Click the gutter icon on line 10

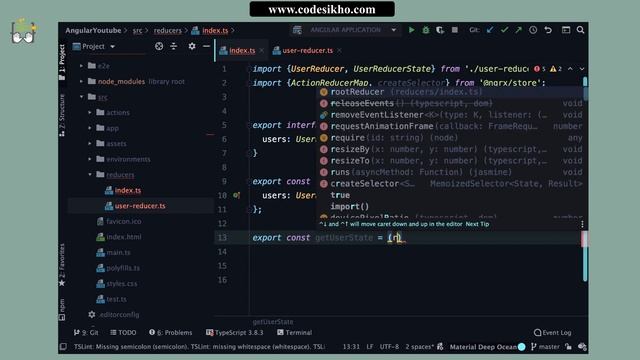pos(236,195)
